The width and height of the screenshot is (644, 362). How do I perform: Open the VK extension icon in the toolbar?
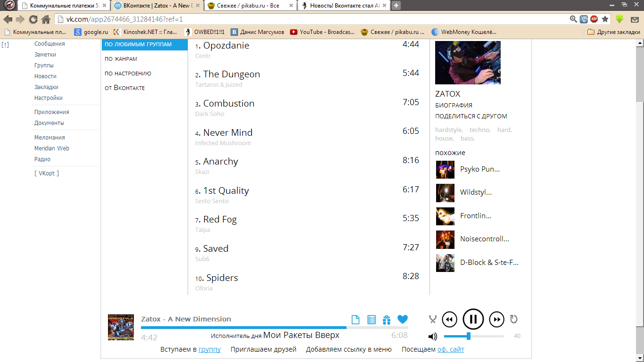click(x=584, y=19)
